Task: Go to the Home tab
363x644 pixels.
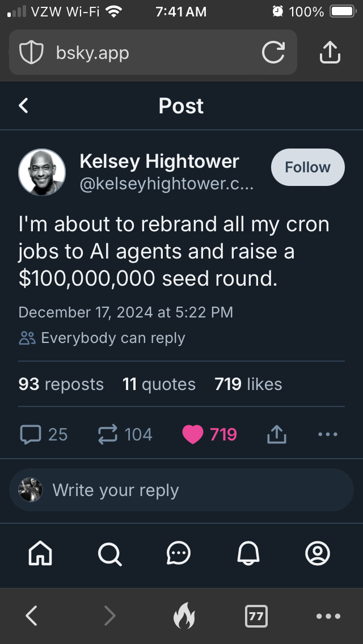Action: point(40,553)
